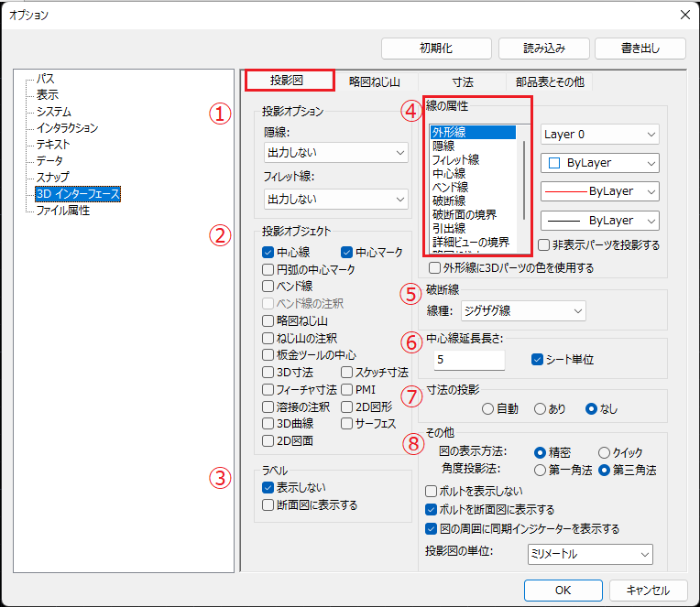Check ボルトを表示しない option
The image size is (700, 607).
(x=432, y=492)
